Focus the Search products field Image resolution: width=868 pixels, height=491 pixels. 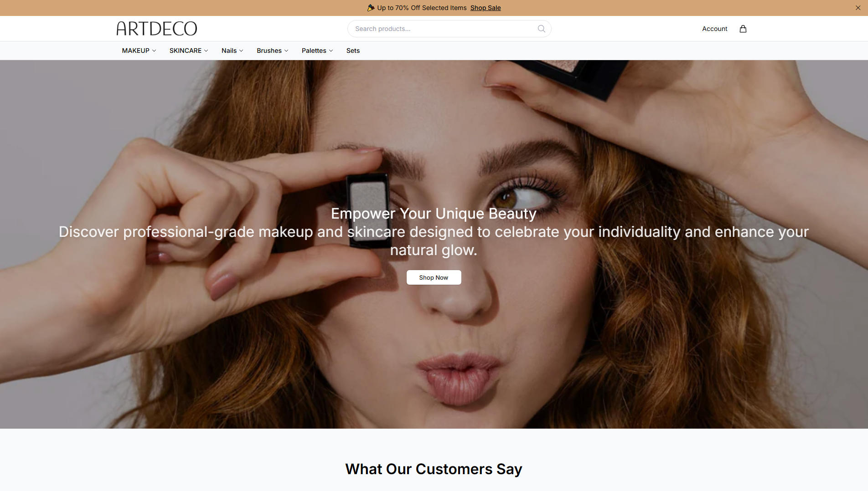[449, 29]
